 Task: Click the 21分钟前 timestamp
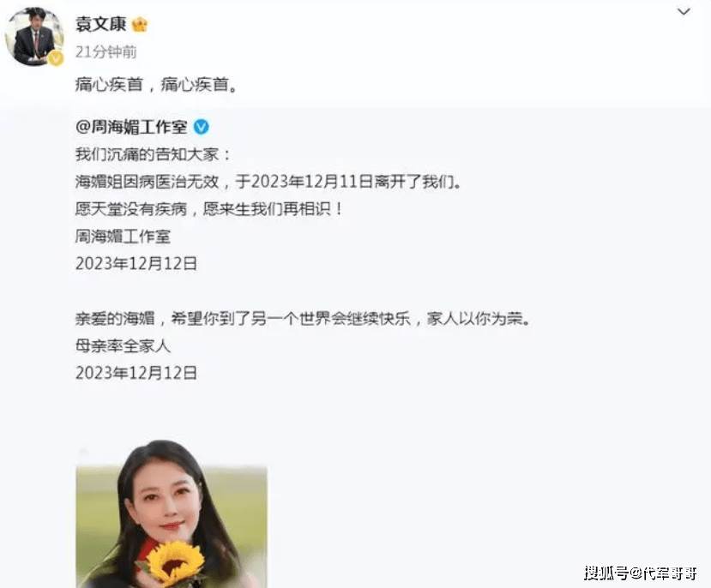click(x=106, y=51)
